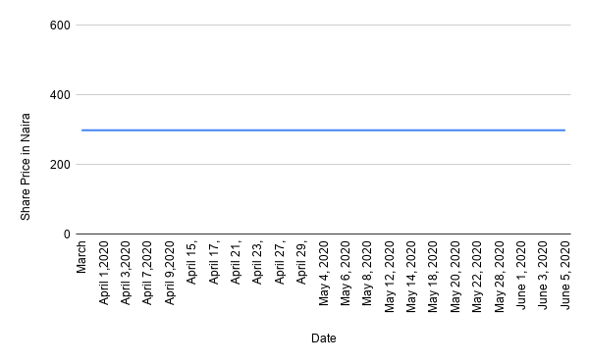Select the March x-axis label
The width and height of the screenshot is (589, 364).
(x=81, y=257)
